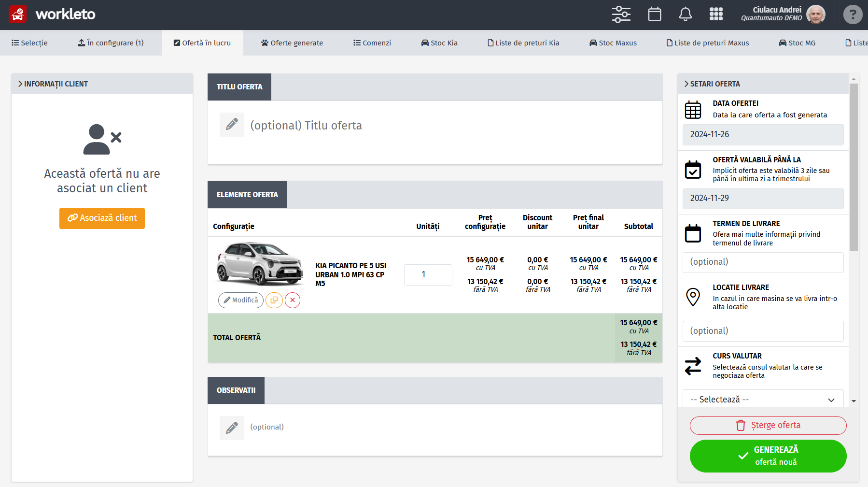868x487 pixels.
Task: Open the filter sliders settings icon
Action: coord(621,14)
